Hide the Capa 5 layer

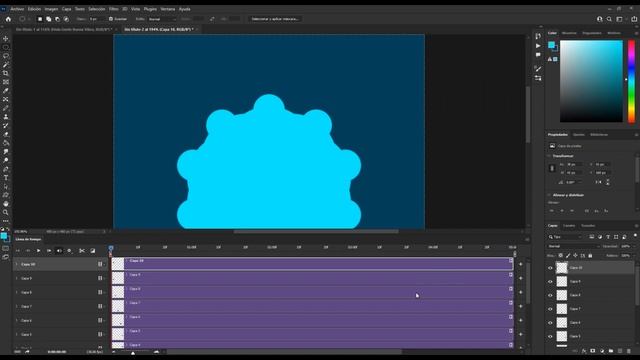[550, 336]
